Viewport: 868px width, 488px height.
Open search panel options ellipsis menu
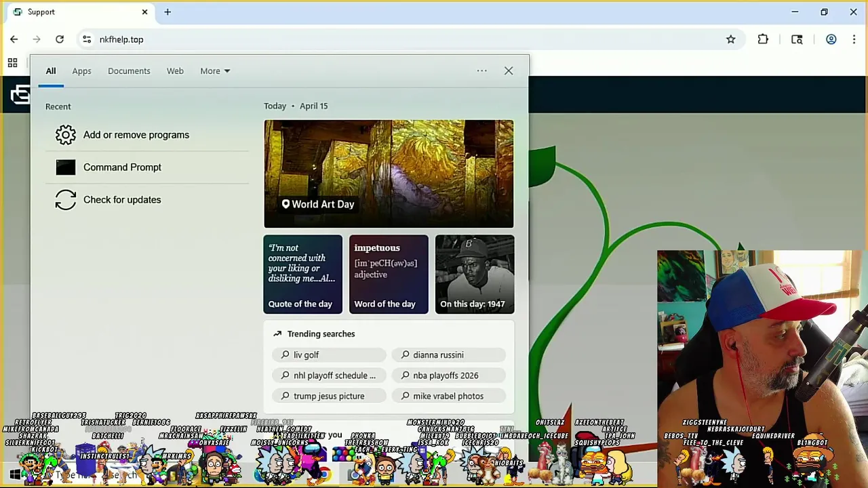click(481, 70)
